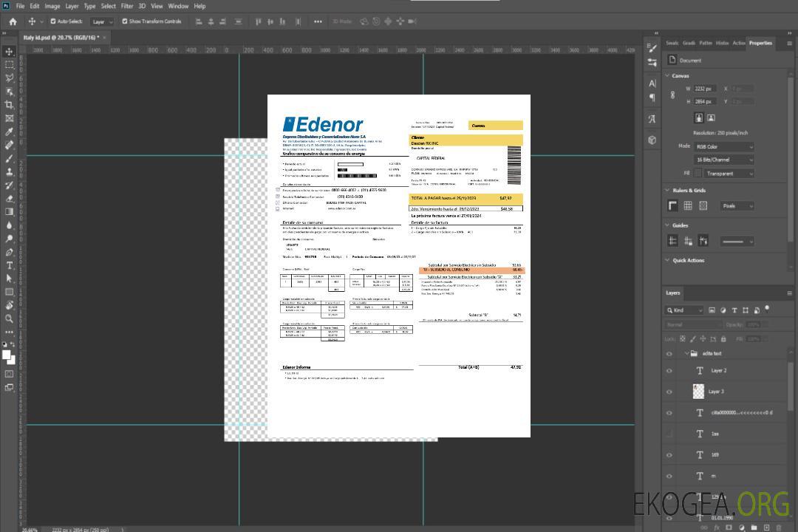Click the canvas height field
This screenshot has width=798, height=532.
click(x=706, y=102)
